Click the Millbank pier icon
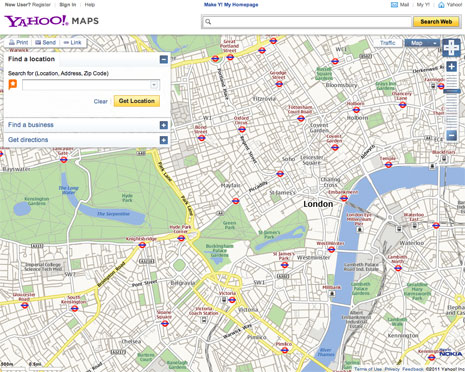The height and width of the screenshot is (372, 465). click(332, 294)
